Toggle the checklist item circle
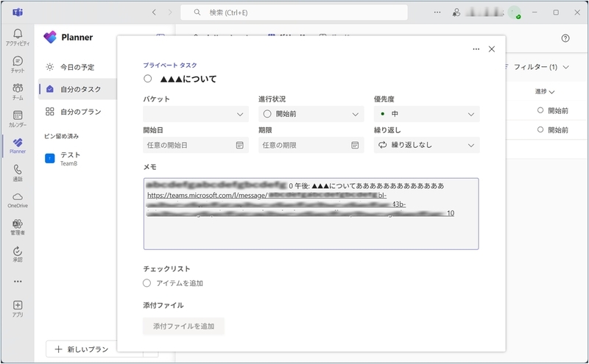 tap(147, 283)
